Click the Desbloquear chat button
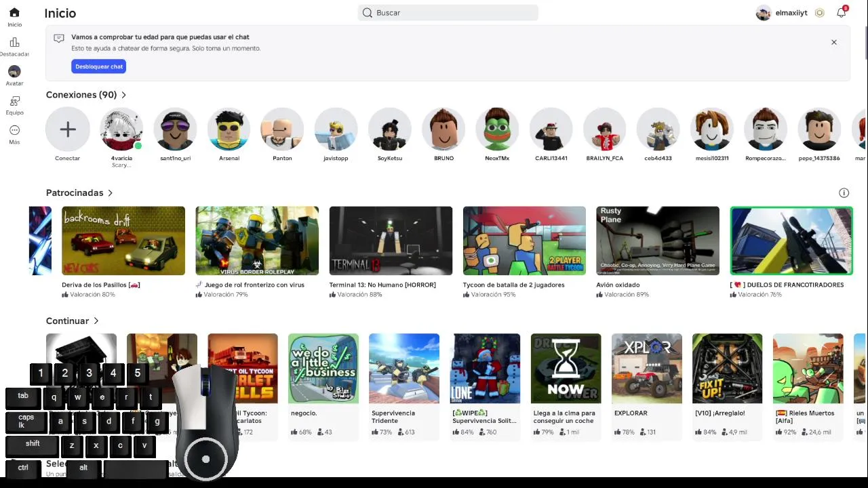The width and height of the screenshot is (868, 488). click(99, 66)
